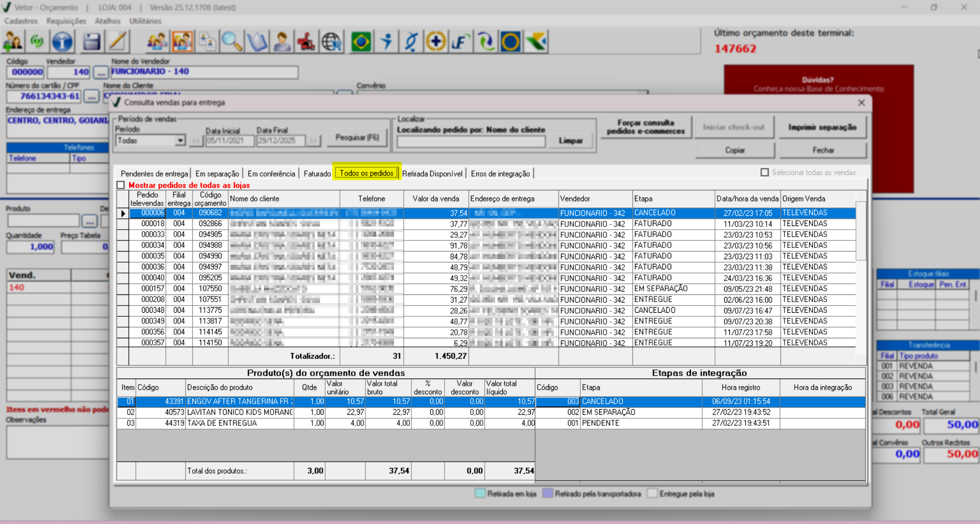The width and height of the screenshot is (980, 524).
Task: Open the globe shopping cart e-commerce icon
Action: tap(332, 42)
